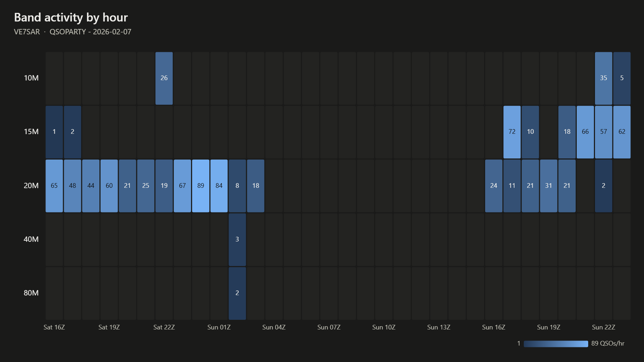Screen dimensions: 644x362
Task: Select the 15M cell showing 66
Action: point(585,132)
